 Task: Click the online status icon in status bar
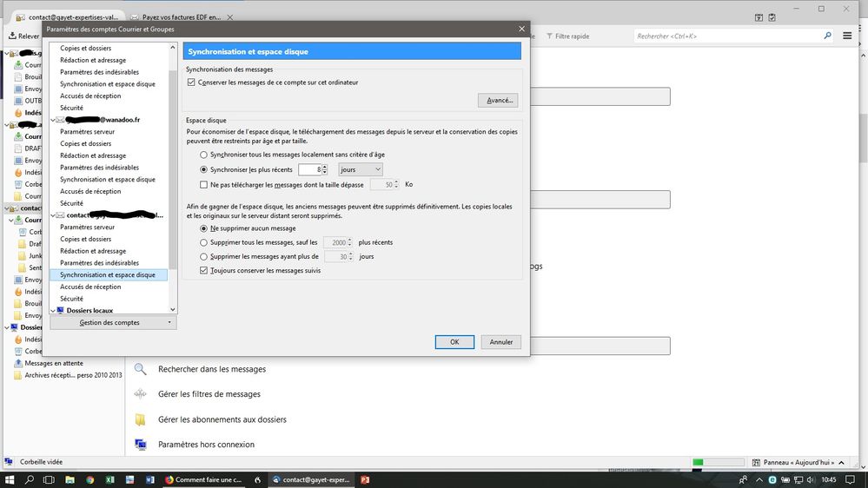click(9, 461)
